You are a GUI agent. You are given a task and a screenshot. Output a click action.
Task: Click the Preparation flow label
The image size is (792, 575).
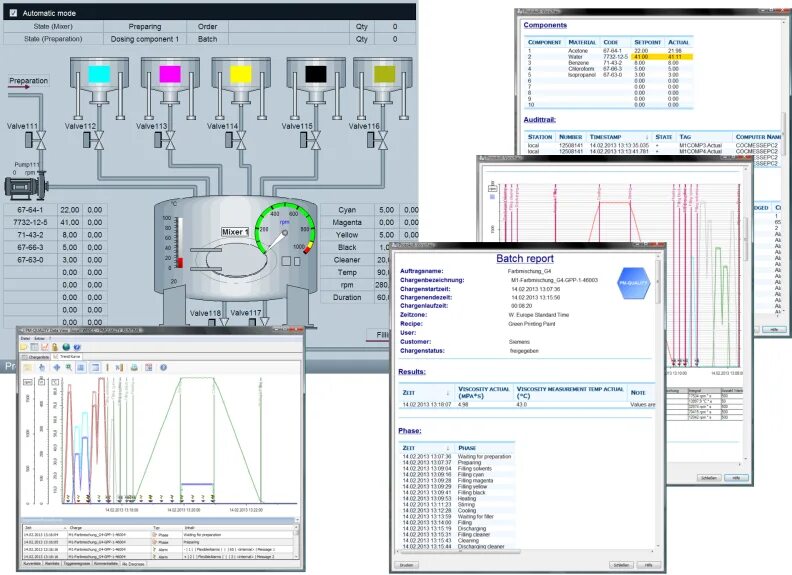point(28,80)
